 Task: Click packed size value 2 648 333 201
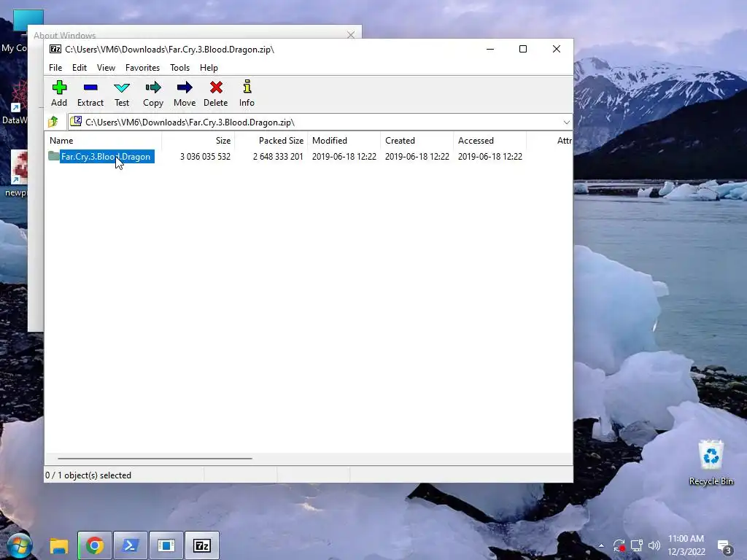[x=278, y=157]
